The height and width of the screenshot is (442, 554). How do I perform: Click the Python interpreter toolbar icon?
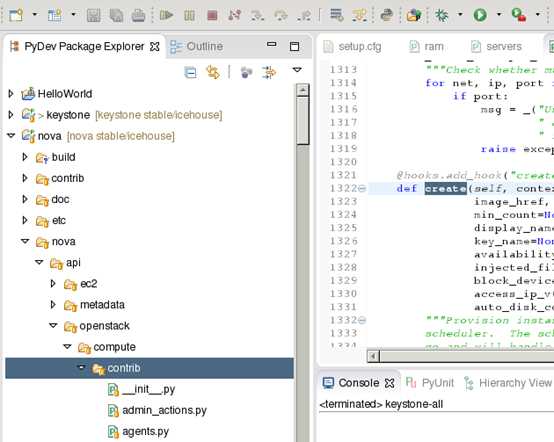[x=387, y=15]
